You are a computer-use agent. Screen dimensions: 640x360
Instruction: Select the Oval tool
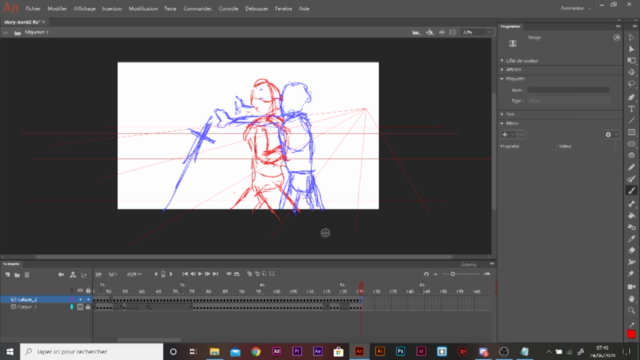(631, 144)
